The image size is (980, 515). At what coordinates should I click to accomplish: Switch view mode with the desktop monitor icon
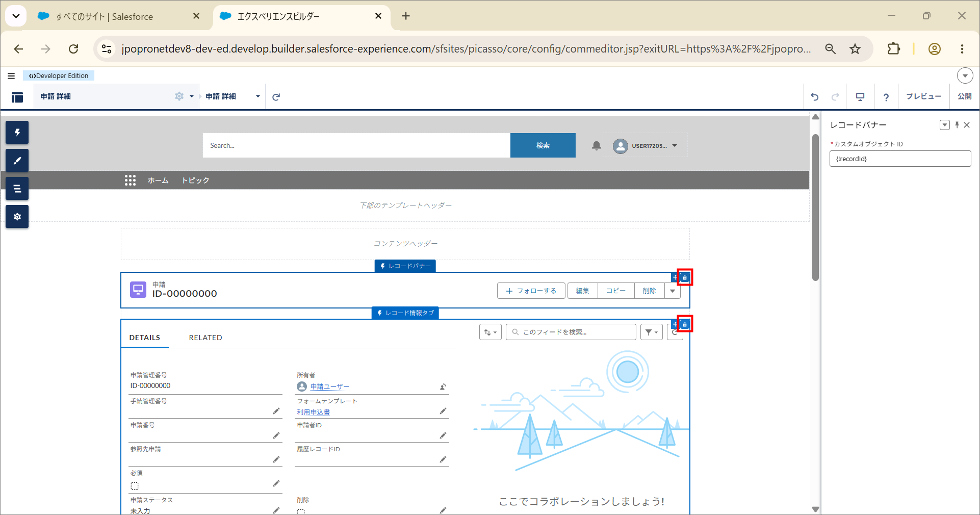pyautogui.click(x=860, y=97)
